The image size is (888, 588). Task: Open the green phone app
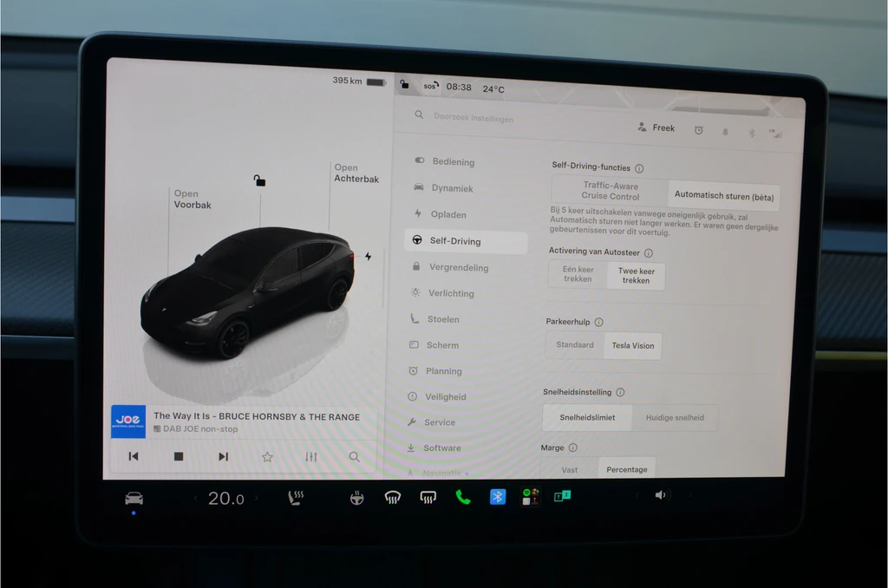point(463,497)
